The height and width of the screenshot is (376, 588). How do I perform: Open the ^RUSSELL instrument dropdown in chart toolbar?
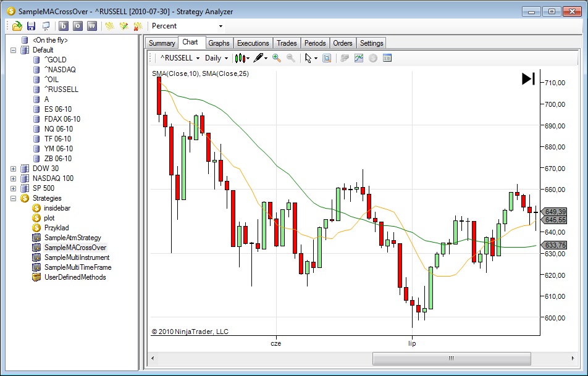pos(180,58)
